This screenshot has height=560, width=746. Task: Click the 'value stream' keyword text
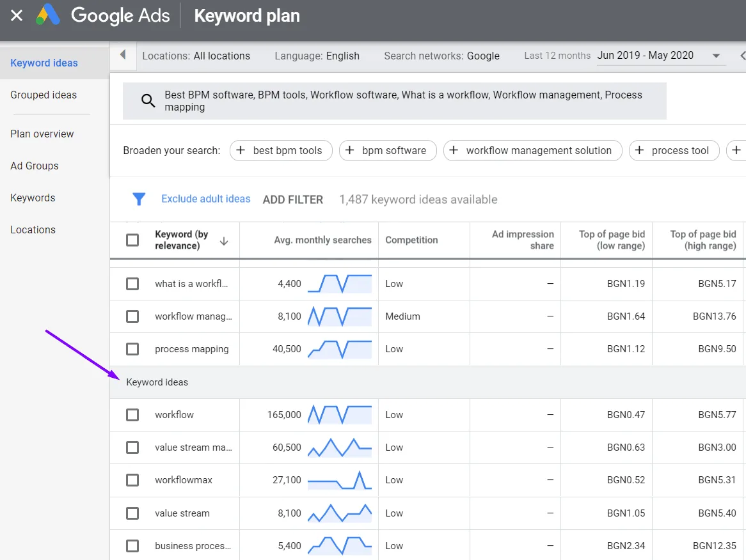[182, 513]
